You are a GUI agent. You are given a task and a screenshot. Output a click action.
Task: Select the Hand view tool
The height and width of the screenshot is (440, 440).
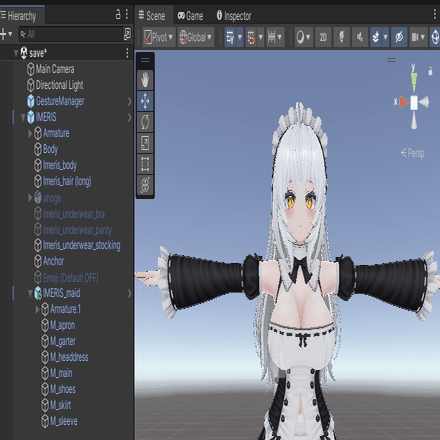click(145, 80)
